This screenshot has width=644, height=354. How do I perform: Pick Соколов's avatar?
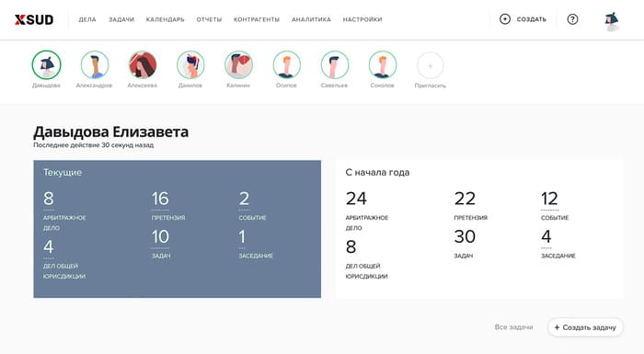383,65
